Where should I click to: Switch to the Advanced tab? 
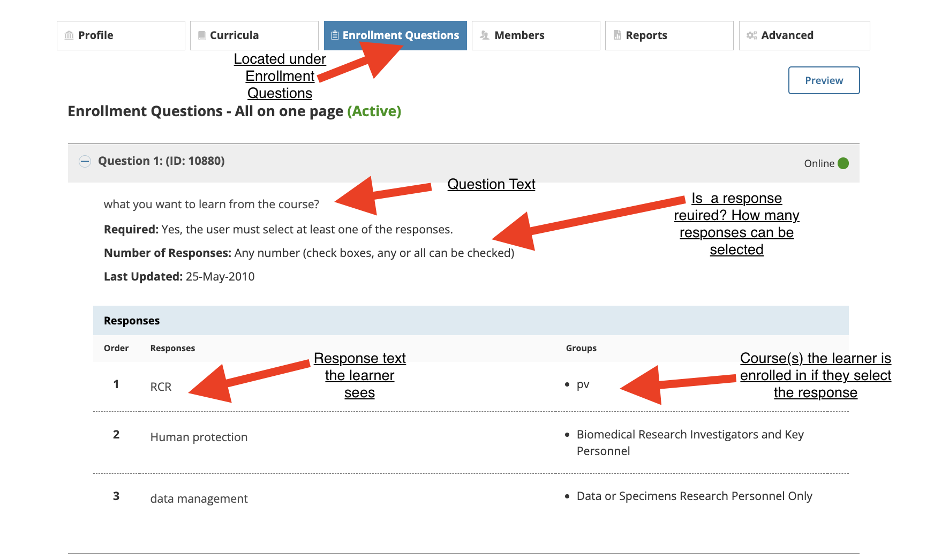click(x=804, y=35)
